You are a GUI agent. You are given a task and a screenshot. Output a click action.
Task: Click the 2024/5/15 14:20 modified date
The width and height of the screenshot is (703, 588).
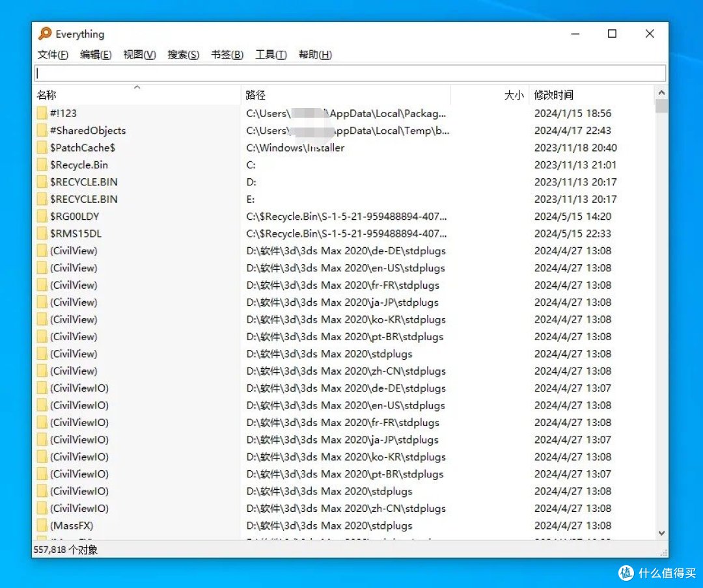(573, 216)
